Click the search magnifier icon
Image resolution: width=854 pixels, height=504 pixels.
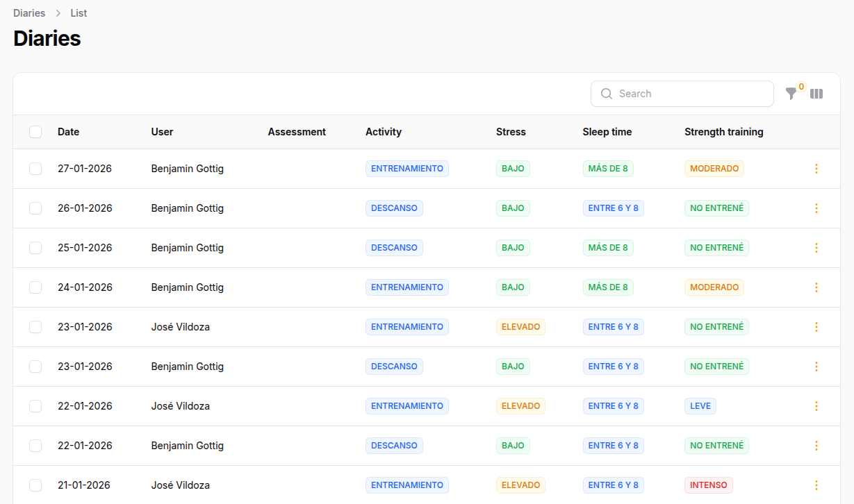point(607,94)
